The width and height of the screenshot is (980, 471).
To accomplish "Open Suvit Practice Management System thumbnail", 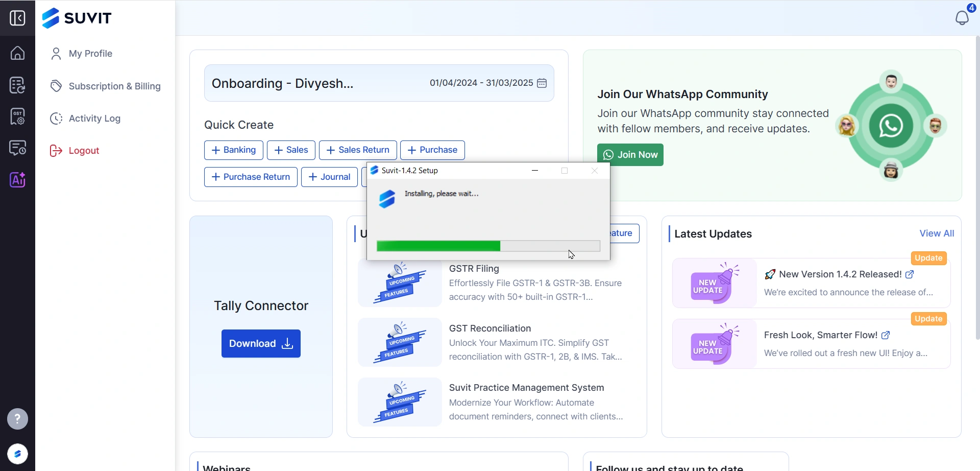I will pos(400,402).
